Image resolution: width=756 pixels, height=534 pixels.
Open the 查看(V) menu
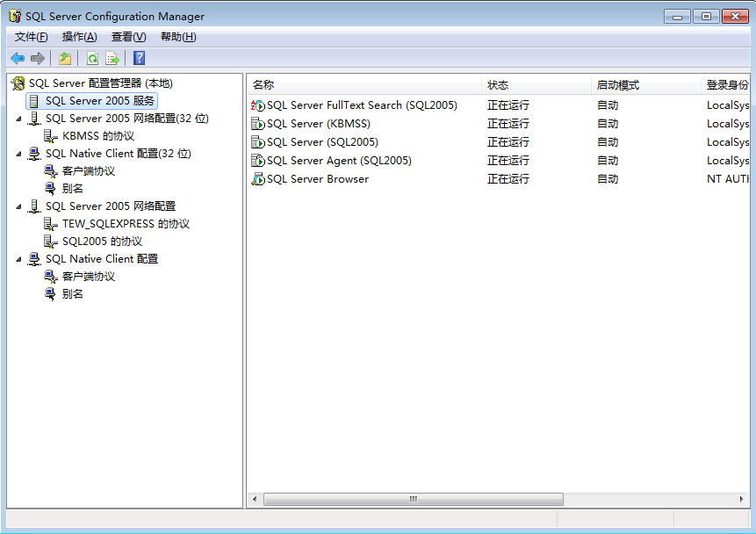tap(129, 37)
